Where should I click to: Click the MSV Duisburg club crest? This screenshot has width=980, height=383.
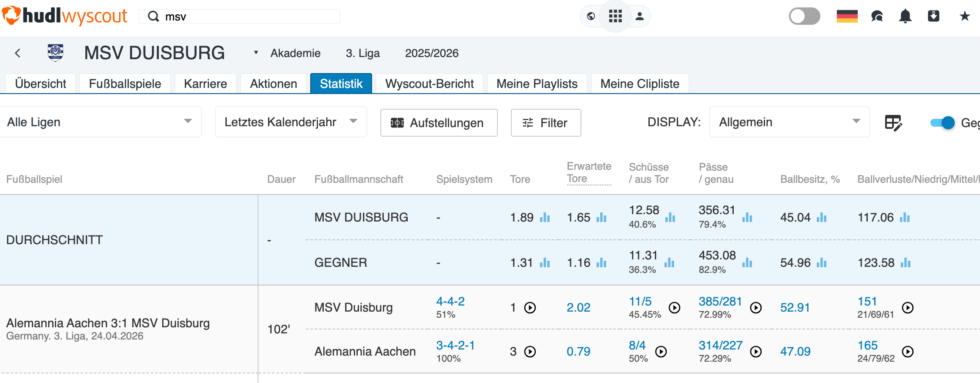(55, 53)
